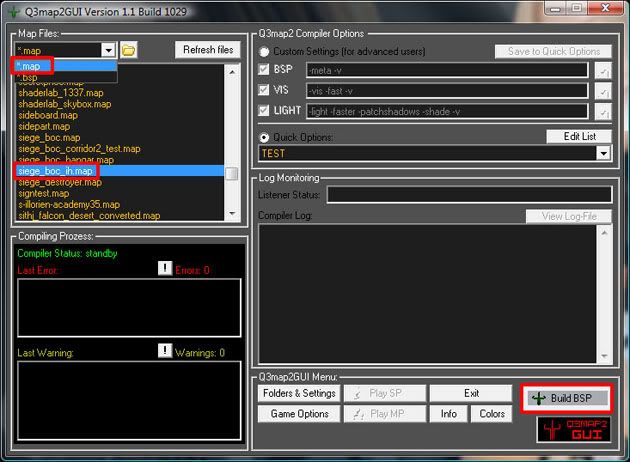Toggle the LIGHT checkbox
630x462 pixels.
[264, 110]
